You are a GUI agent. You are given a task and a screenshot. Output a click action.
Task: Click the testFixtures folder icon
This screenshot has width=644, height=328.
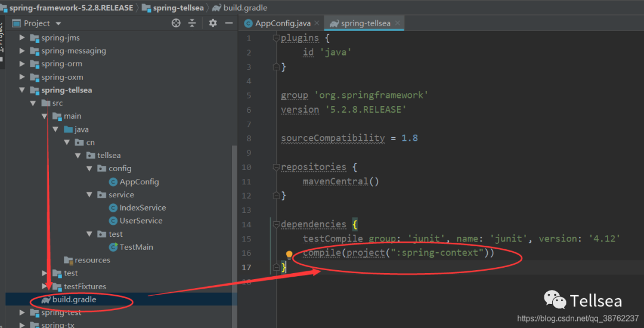coord(57,286)
